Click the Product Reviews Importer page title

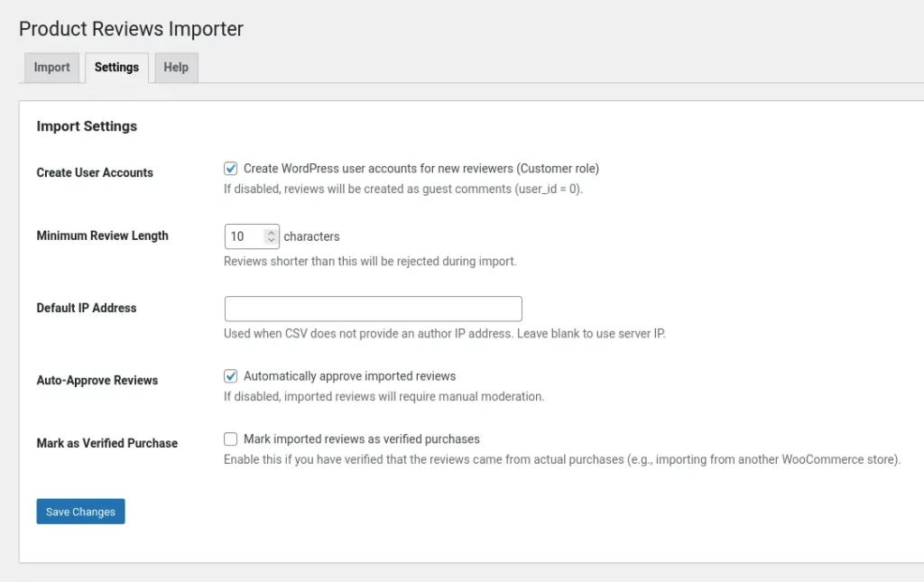(x=130, y=29)
